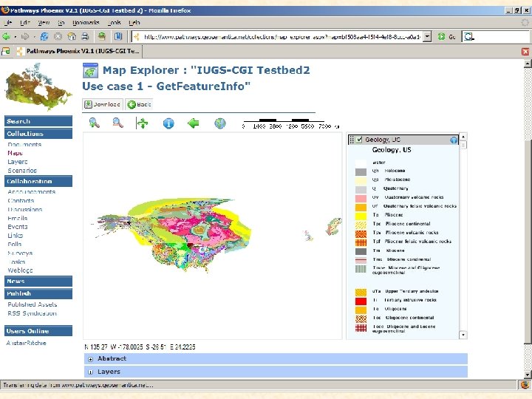
Task: Click the page Back button beside Download
Action: click(139, 104)
